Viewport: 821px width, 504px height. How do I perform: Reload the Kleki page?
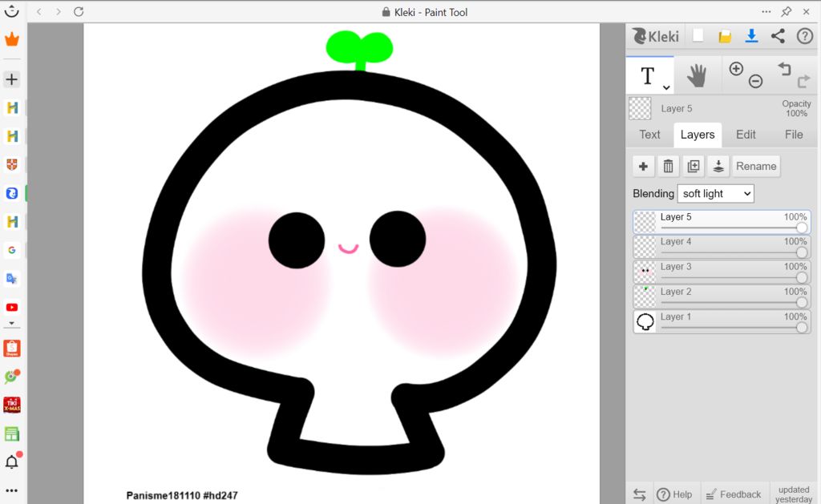(79, 11)
